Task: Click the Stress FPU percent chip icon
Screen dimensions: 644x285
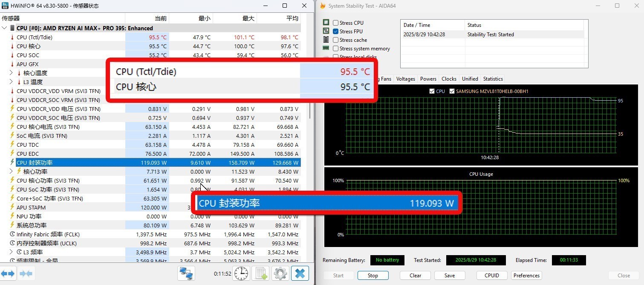Action: [326, 31]
